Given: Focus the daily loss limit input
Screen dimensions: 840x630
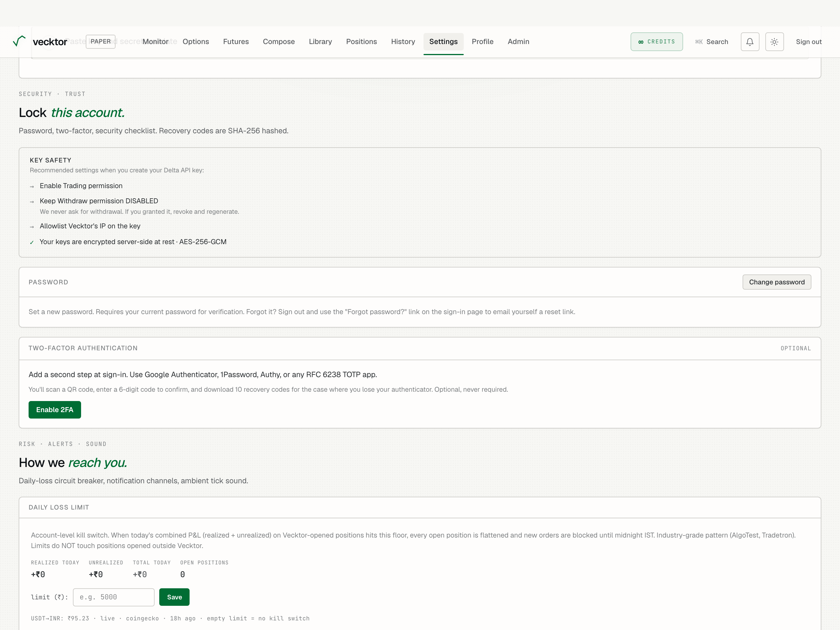Looking at the screenshot, I should (x=113, y=597).
